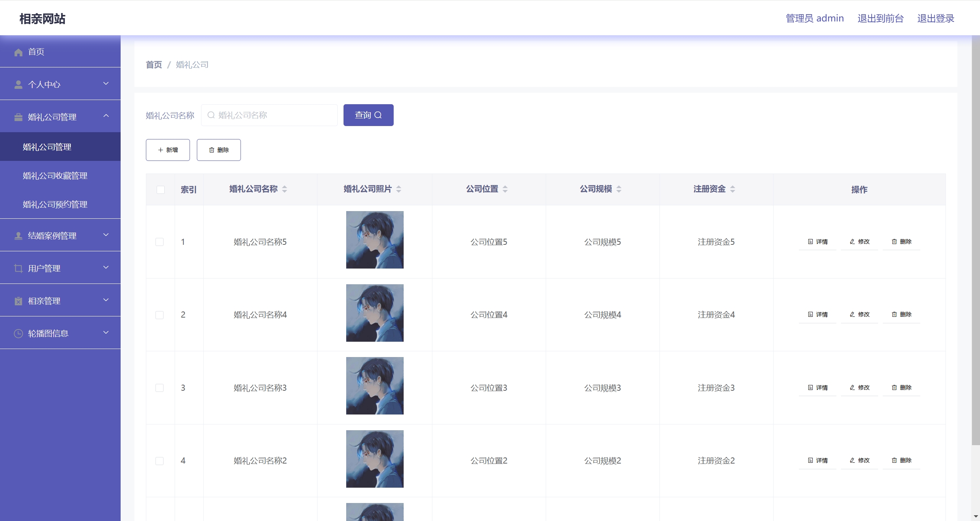Click 修改 for 婚礼公司名称5
This screenshot has height=521, width=980.
point(859,242)
